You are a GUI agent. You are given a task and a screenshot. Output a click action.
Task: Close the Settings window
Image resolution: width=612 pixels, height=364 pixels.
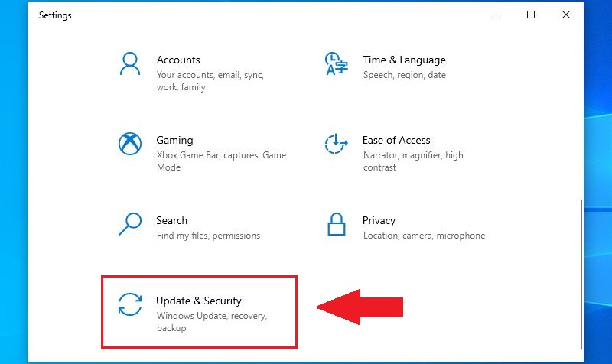coord(566,15)
